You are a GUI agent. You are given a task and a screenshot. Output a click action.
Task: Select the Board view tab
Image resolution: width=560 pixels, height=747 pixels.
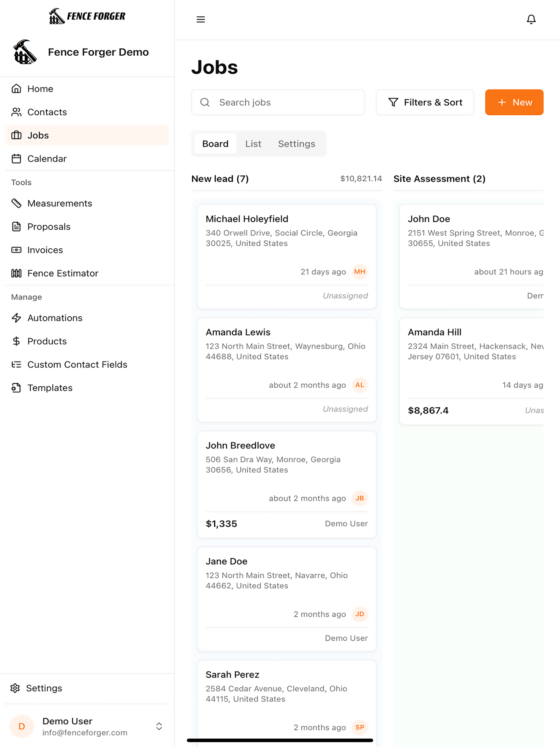215,144
